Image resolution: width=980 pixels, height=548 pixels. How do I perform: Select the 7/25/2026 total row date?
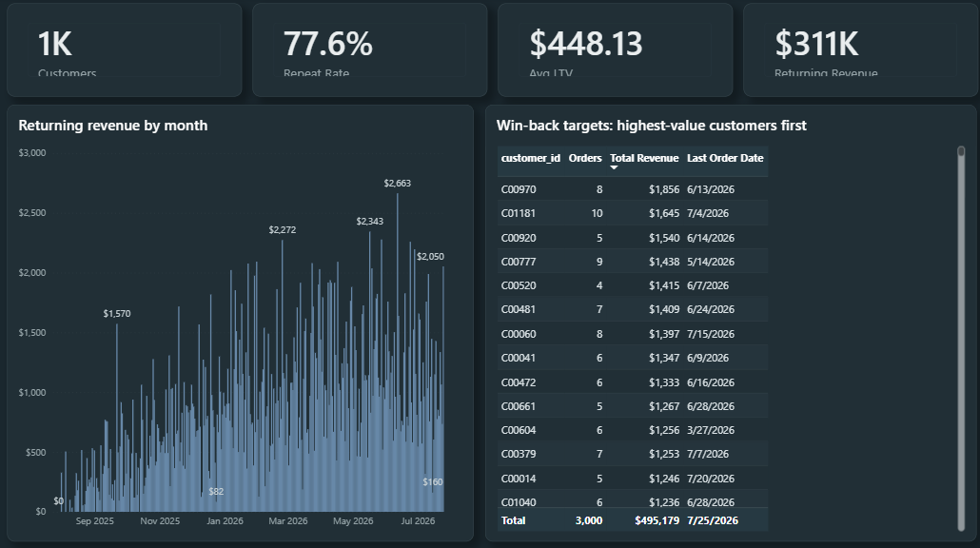(713, 520)
